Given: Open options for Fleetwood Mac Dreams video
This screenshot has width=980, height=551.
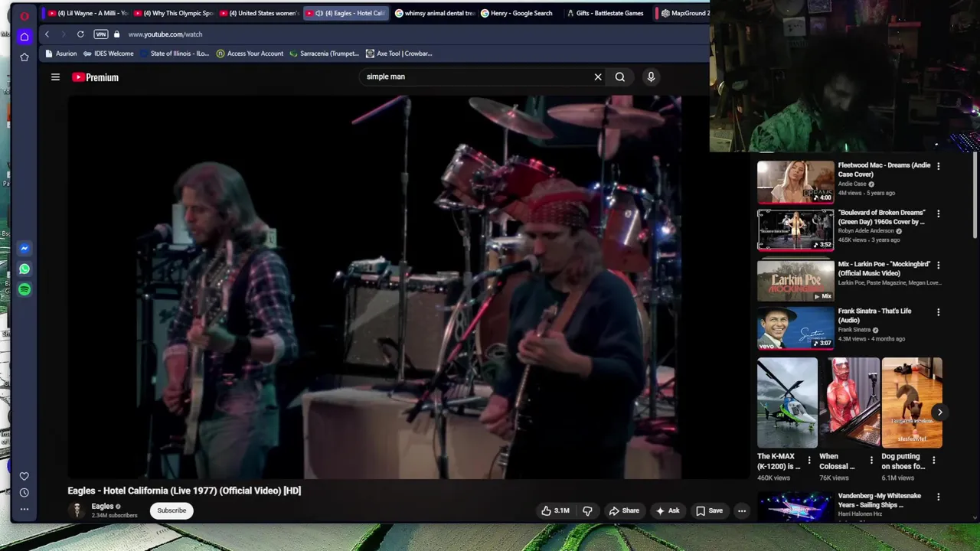Looking at the screenshot, I should click(x=939, y=166).
